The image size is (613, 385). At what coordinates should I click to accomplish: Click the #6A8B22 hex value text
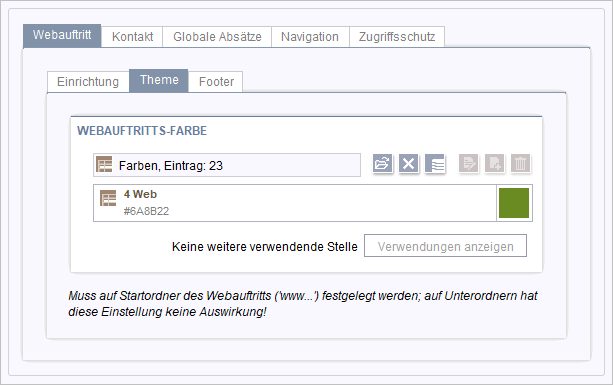[x=146, y=211]
